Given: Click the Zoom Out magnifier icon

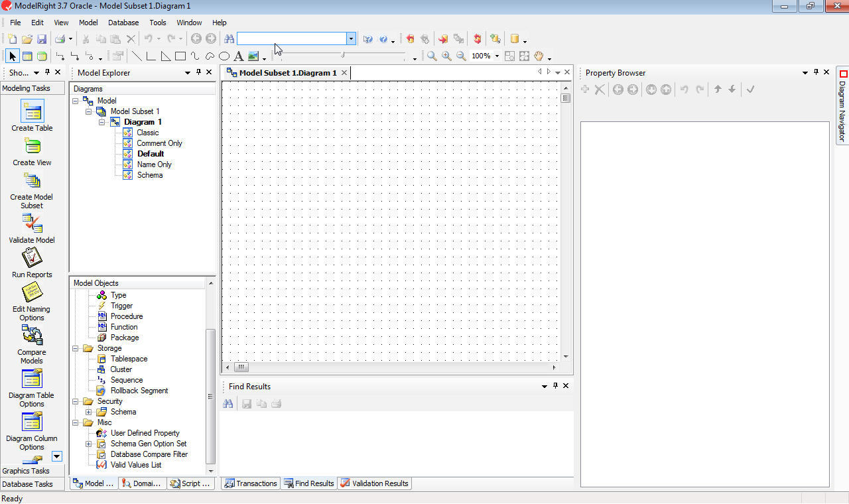Looking at the screenshot, I should tap(461, 56).
